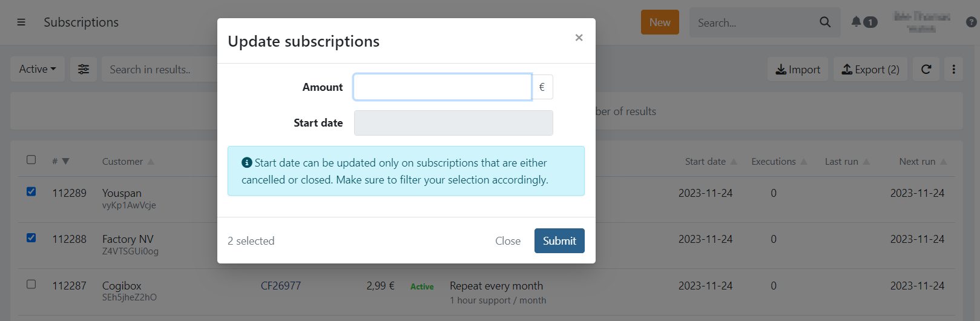This screenshot has height=321, width=980.
Task: Expand the Active status filter dropdown
Action: tap(38, 70)
